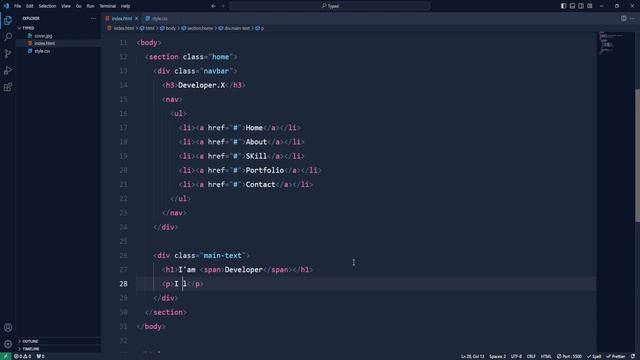Click Spaces: 2 indentation setting
This screenshot has height=360, width=640.
coord(498,356)
